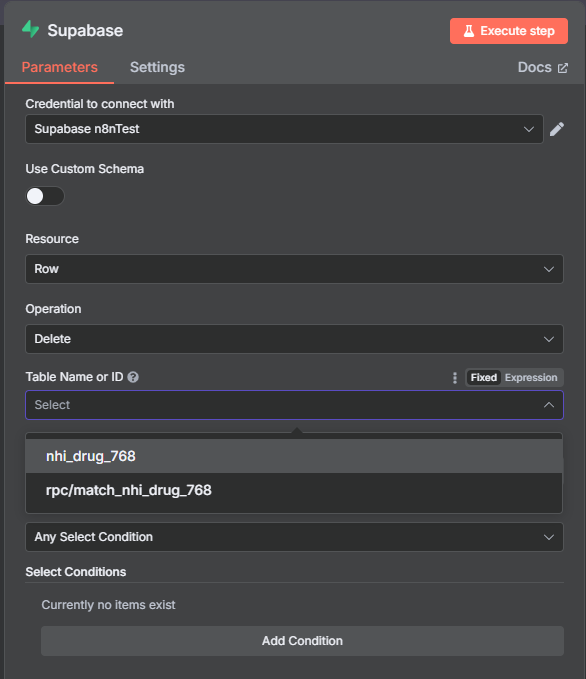Expand the Any Select Condition dropdown
586x679 pixels.
pos(294,537)
